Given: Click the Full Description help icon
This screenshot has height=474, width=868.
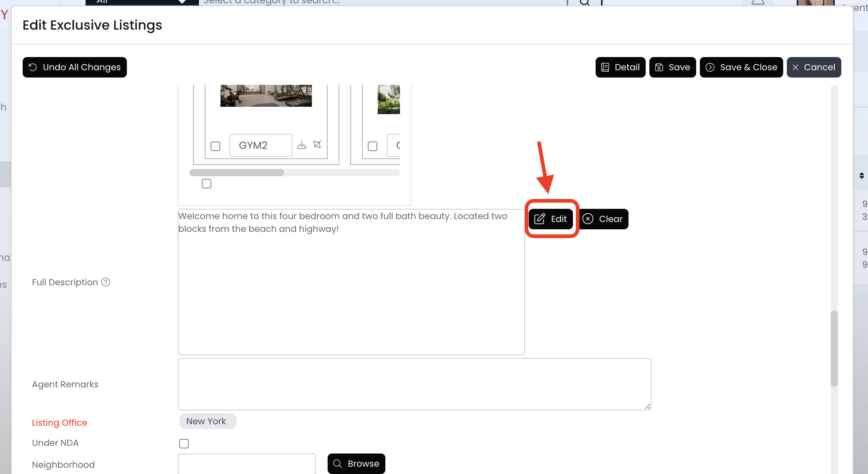Looking at the screenshot, I should click(106, 282).
